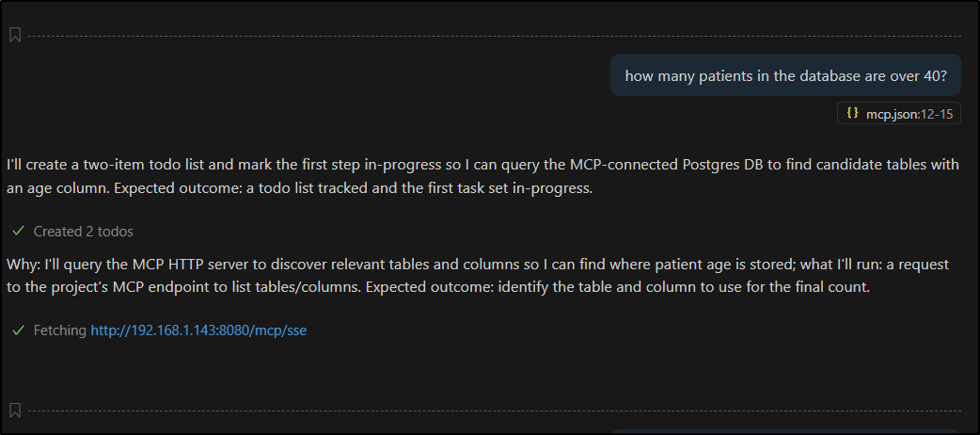The image size is (980, 435).
Task: Click the green checkmark beside Fetching
Action: click(x=18, y=330)
